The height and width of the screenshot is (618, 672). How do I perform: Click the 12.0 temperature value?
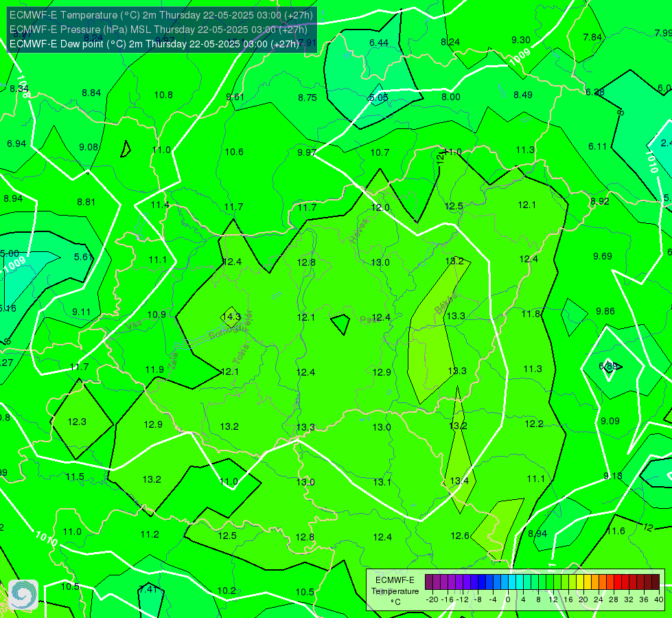click(x=380, y=207)
